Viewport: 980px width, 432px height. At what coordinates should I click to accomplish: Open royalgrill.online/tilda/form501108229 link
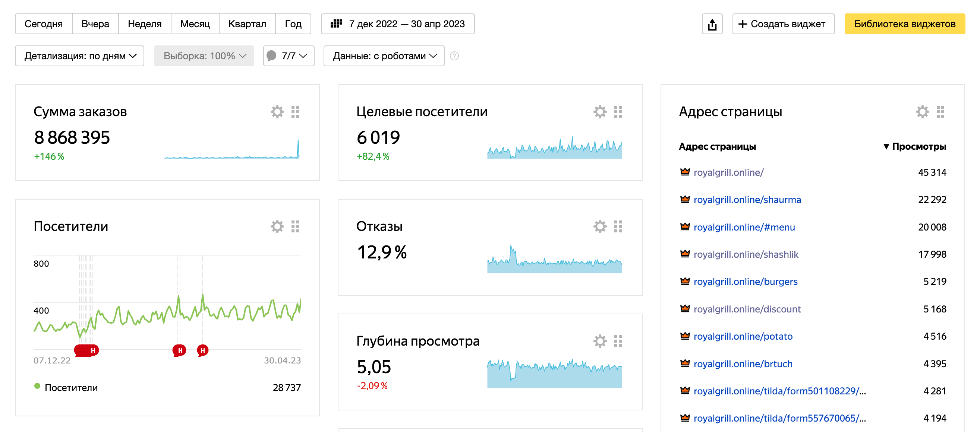click(779, 391)
